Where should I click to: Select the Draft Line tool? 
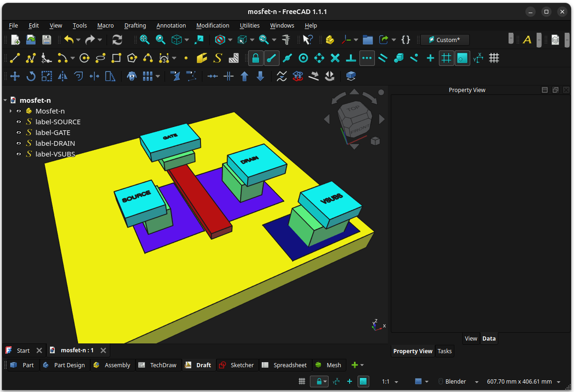(x=15, y=58)
